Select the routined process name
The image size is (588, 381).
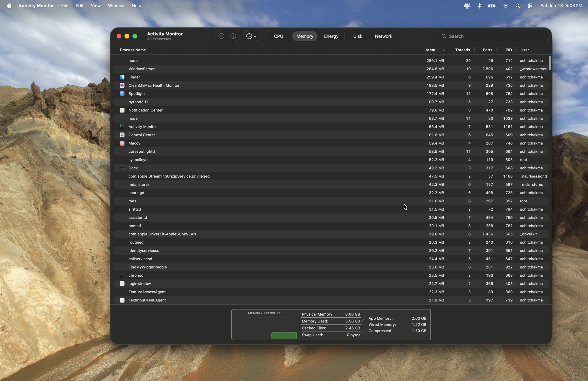pyautogui.click(x=136, y=242)
